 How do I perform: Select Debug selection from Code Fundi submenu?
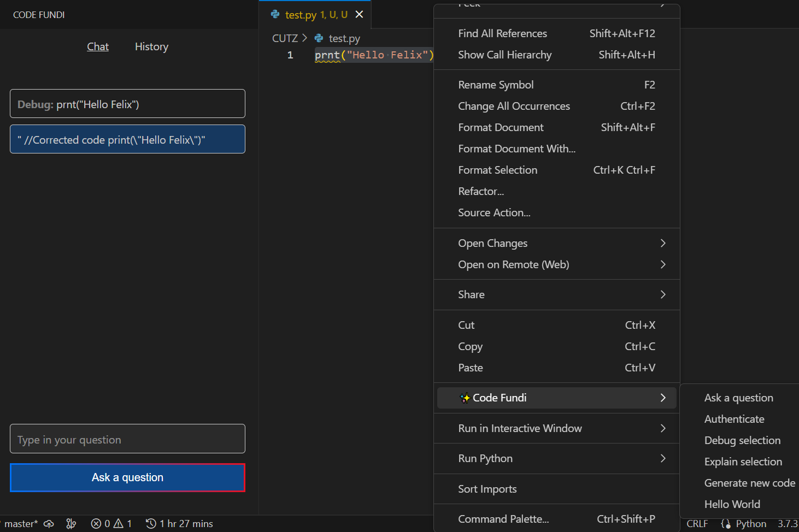pyautogui.click(x=742, y=440)
